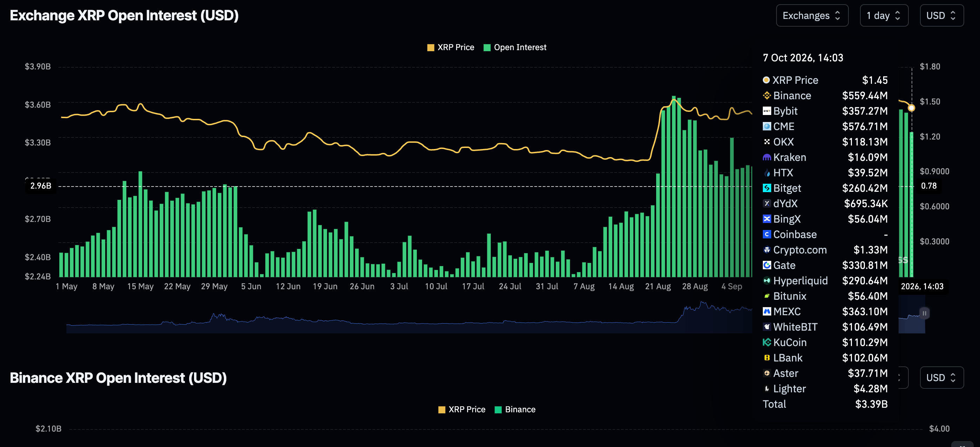980x447 pixels.
Task: Click the 7 Oct 2026, 14:03 tooltip date
Action: 803,58
